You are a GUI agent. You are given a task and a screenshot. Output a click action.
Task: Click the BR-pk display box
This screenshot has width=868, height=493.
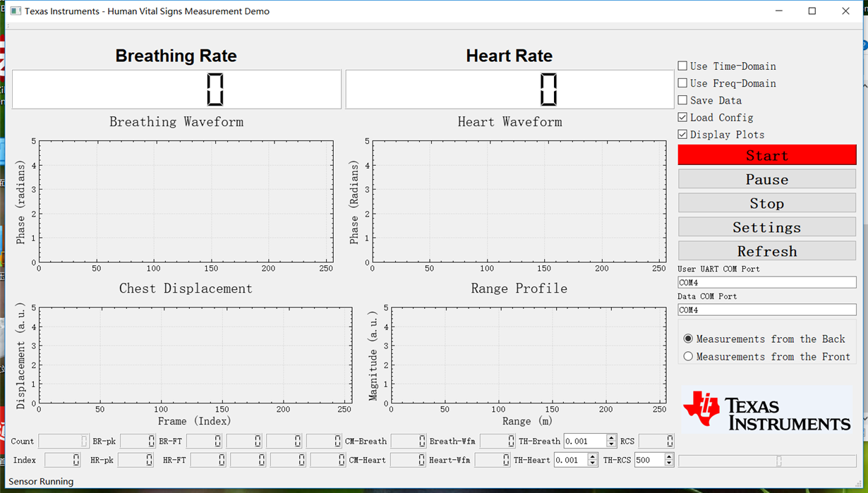[138, 441]
